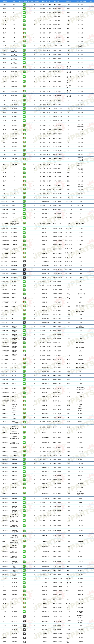Select the 11.2002 -> 12.2004 production years cell
94x644 pixels.
(46, 422)
